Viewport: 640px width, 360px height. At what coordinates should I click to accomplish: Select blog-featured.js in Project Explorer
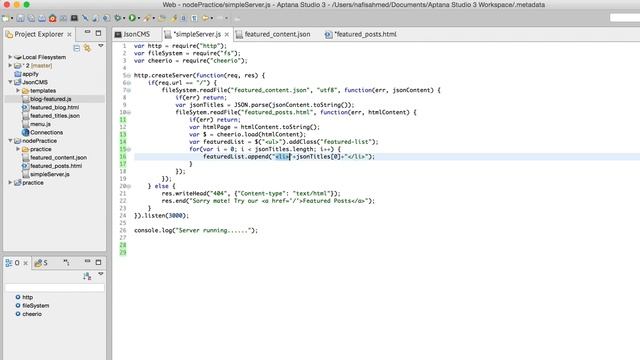(51, 99)
